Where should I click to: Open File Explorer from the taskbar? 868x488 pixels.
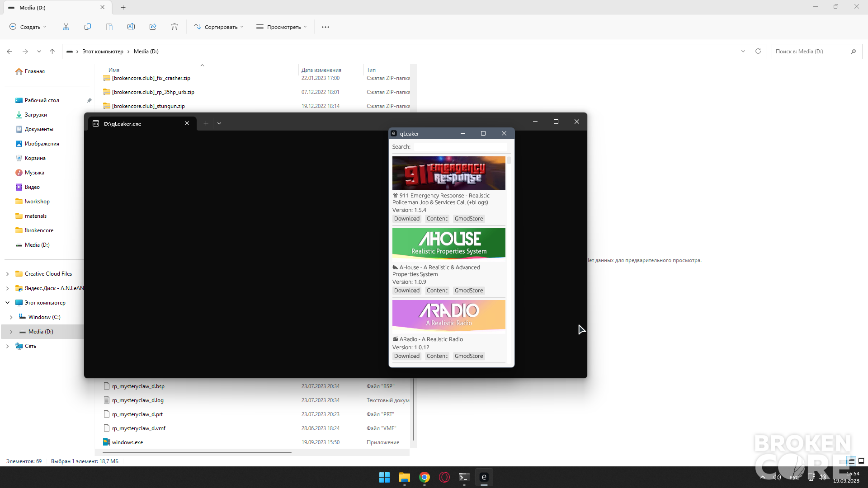click(x=404, y=477)
